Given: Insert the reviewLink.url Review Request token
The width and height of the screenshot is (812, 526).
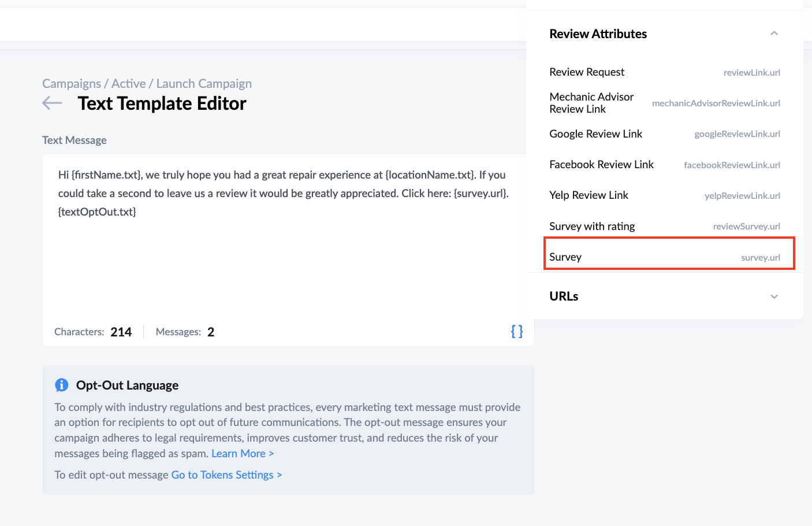Looking at the screenshot, I should coord(664,72).
